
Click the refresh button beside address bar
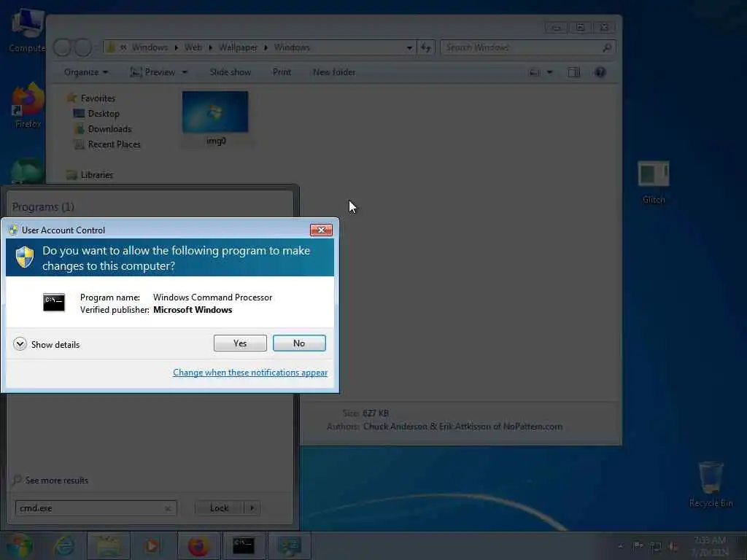click(426, 47)
